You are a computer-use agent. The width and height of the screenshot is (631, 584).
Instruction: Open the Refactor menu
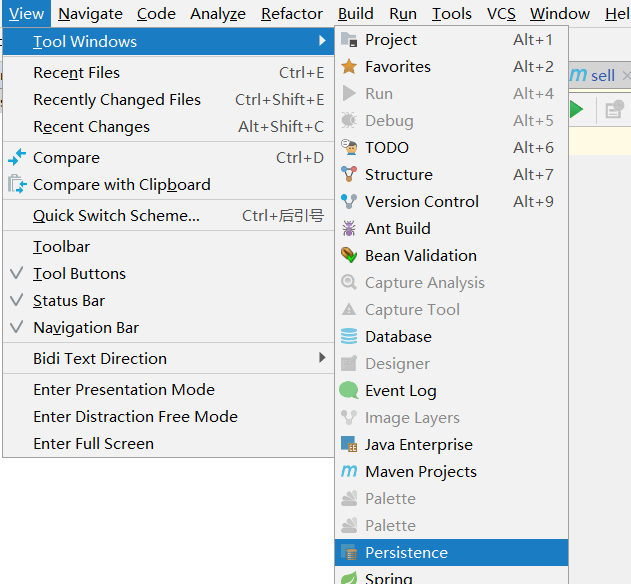tap(292, 14)
